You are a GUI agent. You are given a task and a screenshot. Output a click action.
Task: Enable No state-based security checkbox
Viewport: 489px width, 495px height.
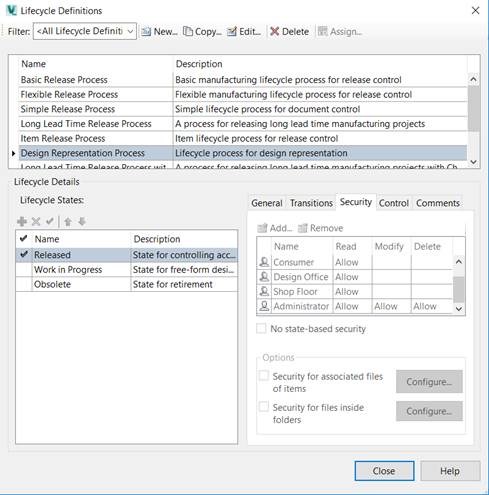click(261, 328)
